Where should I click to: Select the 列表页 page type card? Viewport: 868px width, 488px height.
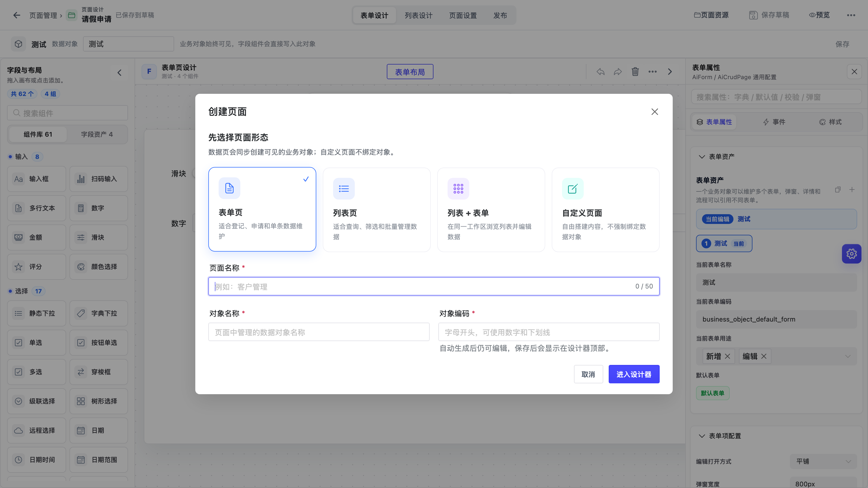377,210
